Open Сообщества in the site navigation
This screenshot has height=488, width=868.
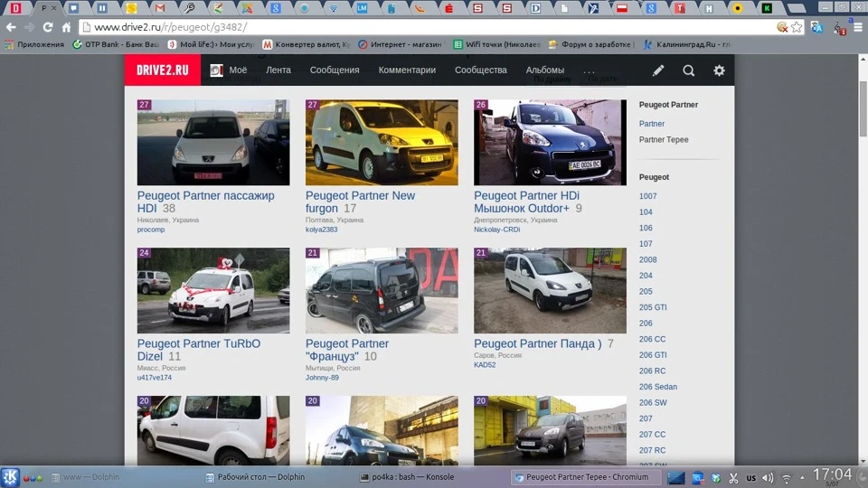click(x=480, y=70)
